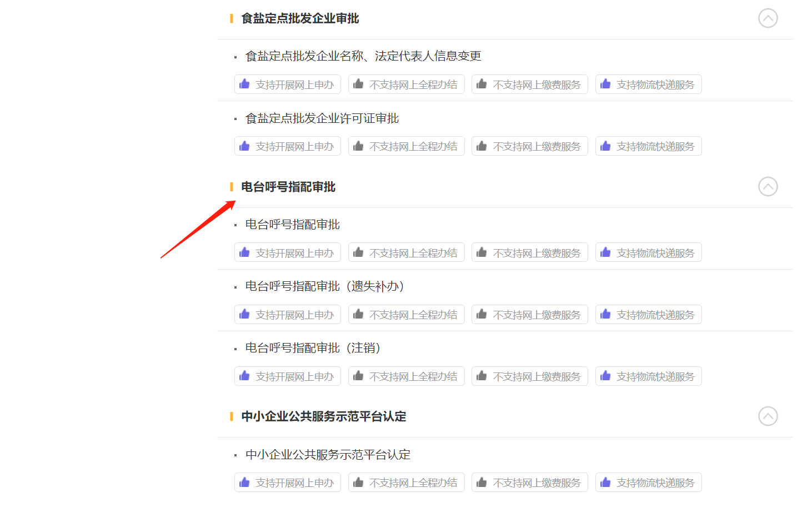Image resolution: width=812 pixels, height=507 pixels.
Task: Click 支持物流快递服务 tag under first 电台呼号指配审批 item
Action: pyautogui.click(x=649, y=252)
